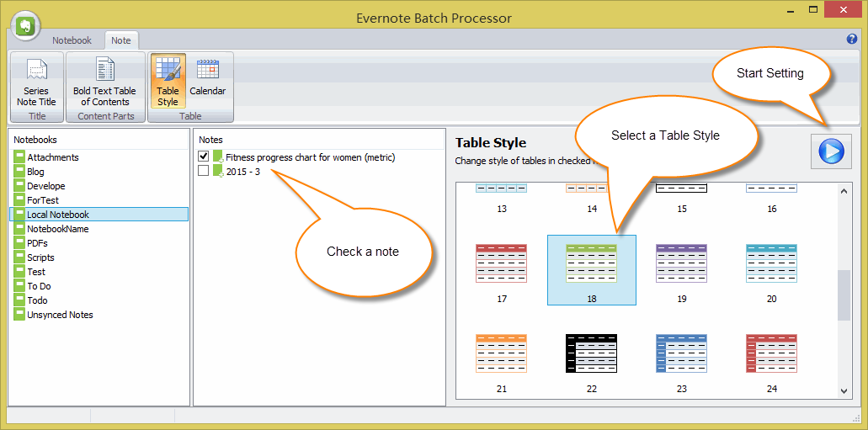This screenshot has height=430, width=868.
Task: Click the Fitness progress chart note title
Action: (311, 157)
